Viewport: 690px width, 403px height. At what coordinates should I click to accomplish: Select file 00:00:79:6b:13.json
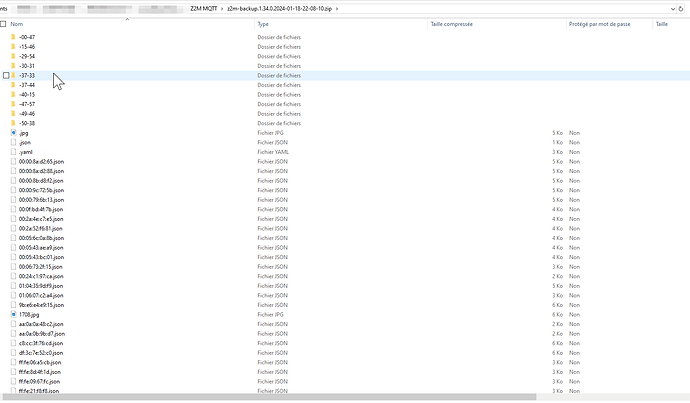click(41, 200)
